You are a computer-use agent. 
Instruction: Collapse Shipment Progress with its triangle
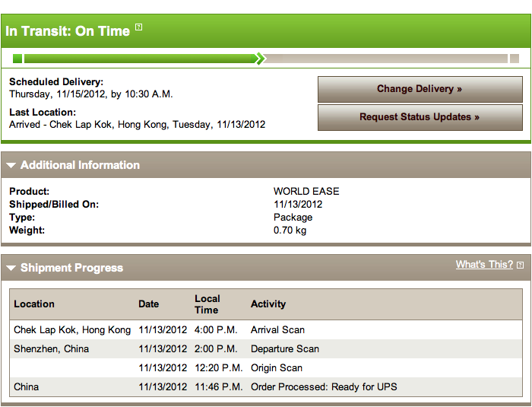coord(11,268)
